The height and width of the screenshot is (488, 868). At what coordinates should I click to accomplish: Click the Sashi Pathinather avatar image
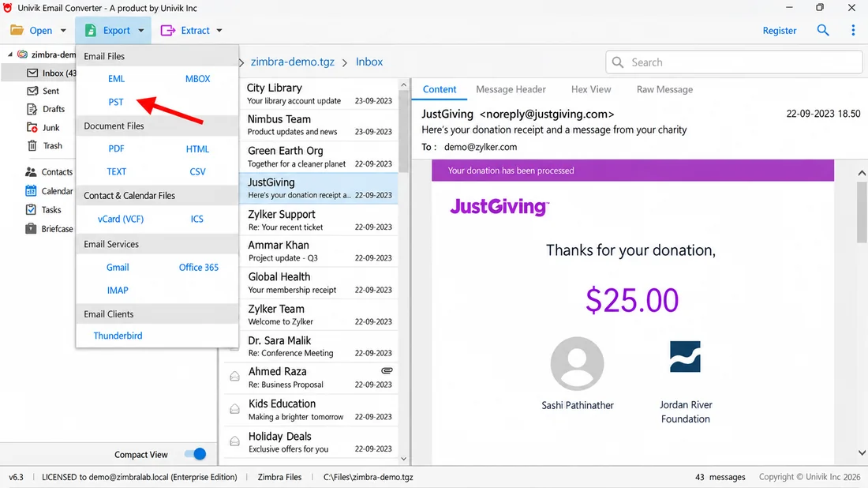(577, 363)
